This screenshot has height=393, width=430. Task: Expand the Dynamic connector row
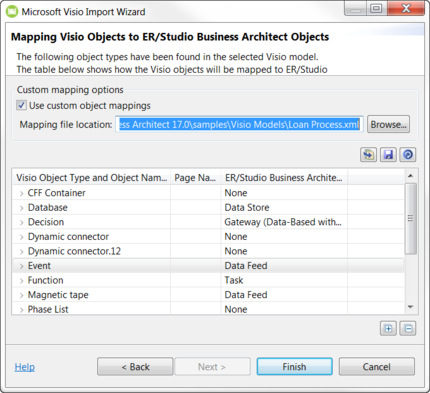point(21,237)
